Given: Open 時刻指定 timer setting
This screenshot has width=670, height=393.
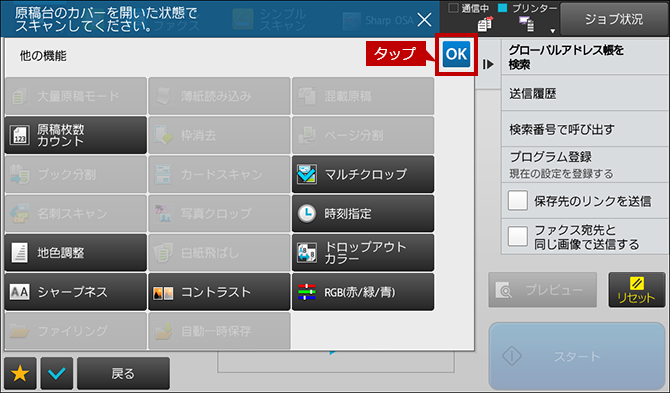Looking at the screenshot, I should [363, 214].
